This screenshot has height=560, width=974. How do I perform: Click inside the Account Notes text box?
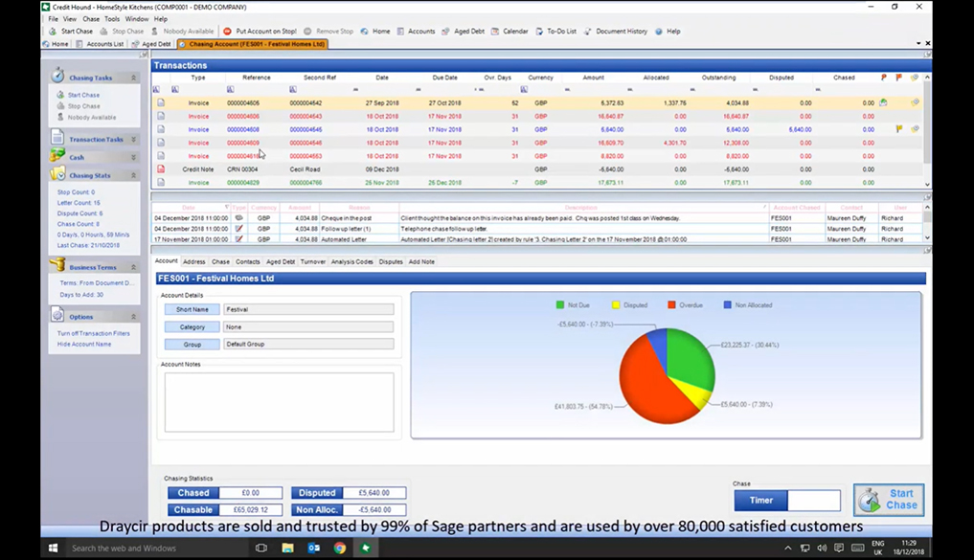[x=279, y=402]
